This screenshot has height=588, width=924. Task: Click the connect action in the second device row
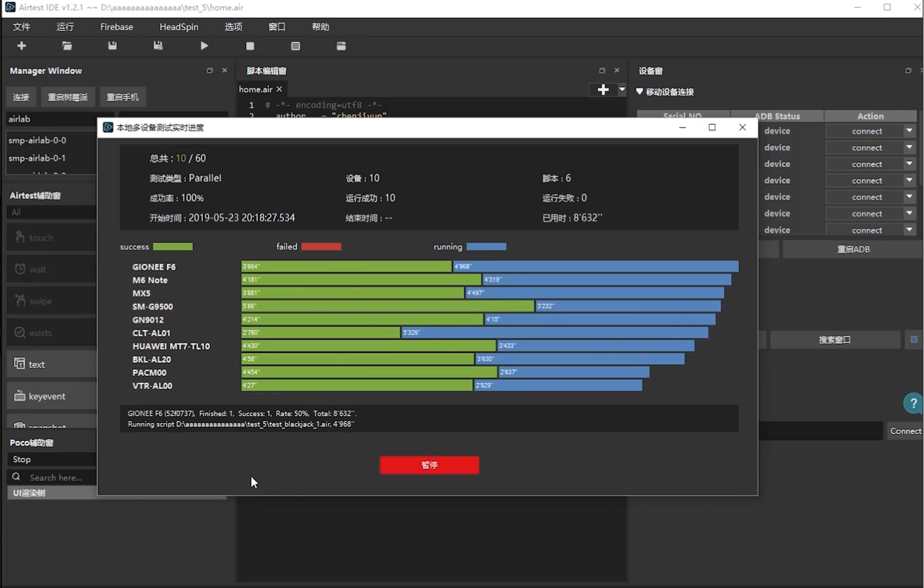[x=867, y=148]
